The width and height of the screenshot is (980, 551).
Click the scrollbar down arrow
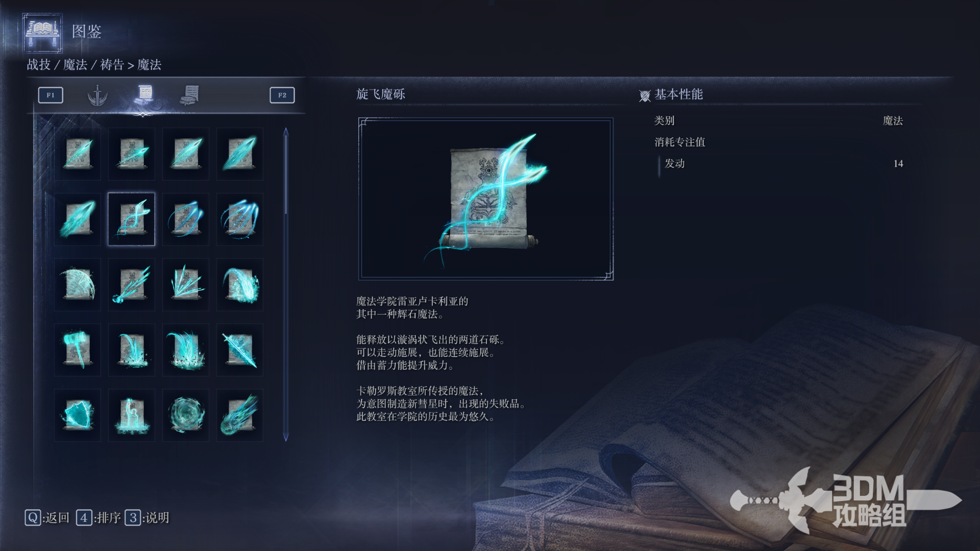286,437
